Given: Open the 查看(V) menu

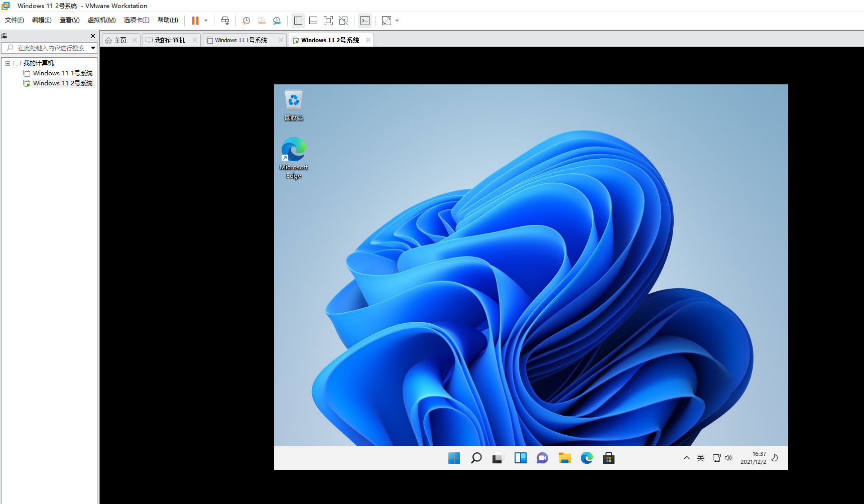Looking at the screenshot, I should [69, 20].
